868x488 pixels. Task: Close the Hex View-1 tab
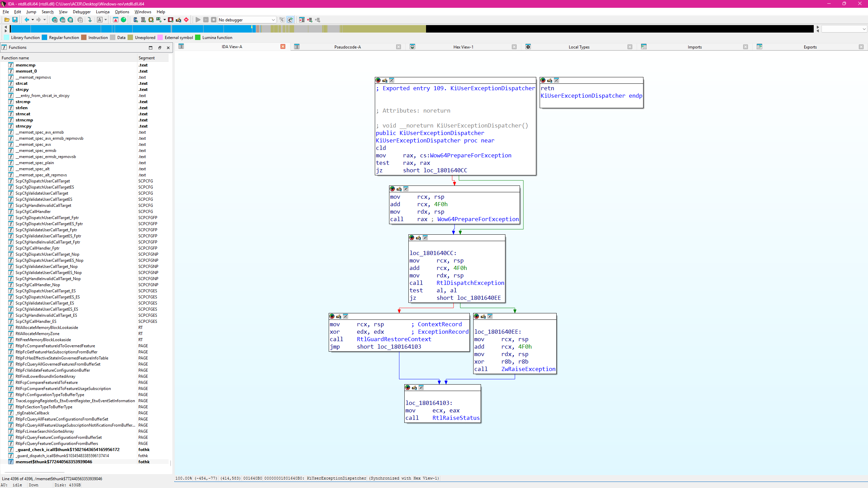514,47
